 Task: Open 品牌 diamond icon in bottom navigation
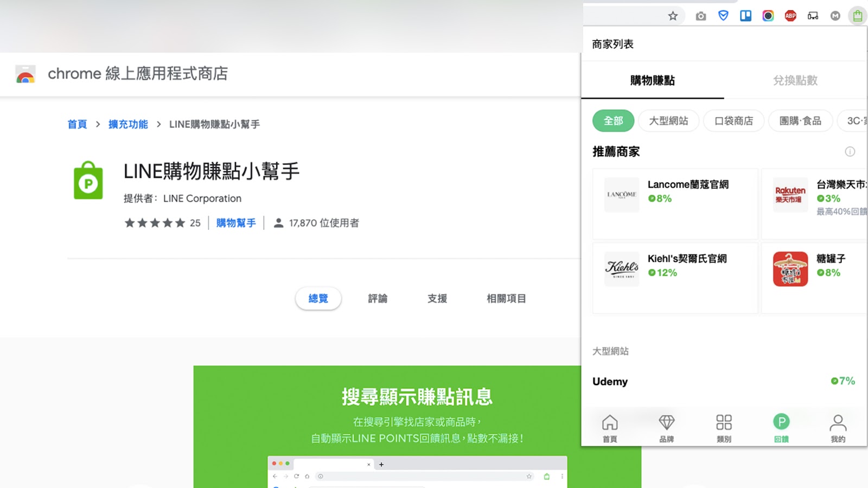[x=666, y=428]
